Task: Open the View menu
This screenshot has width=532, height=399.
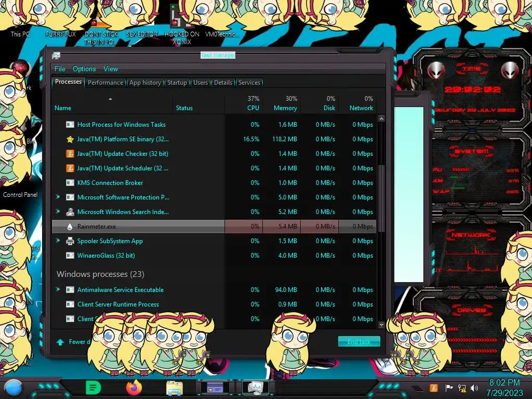Action: [x=111, y=69]
